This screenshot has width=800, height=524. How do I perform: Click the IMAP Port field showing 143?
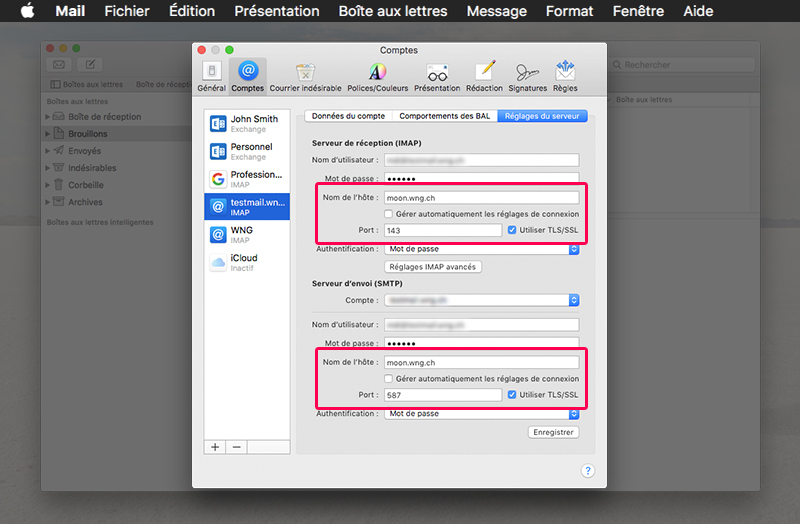click(443, 230)
